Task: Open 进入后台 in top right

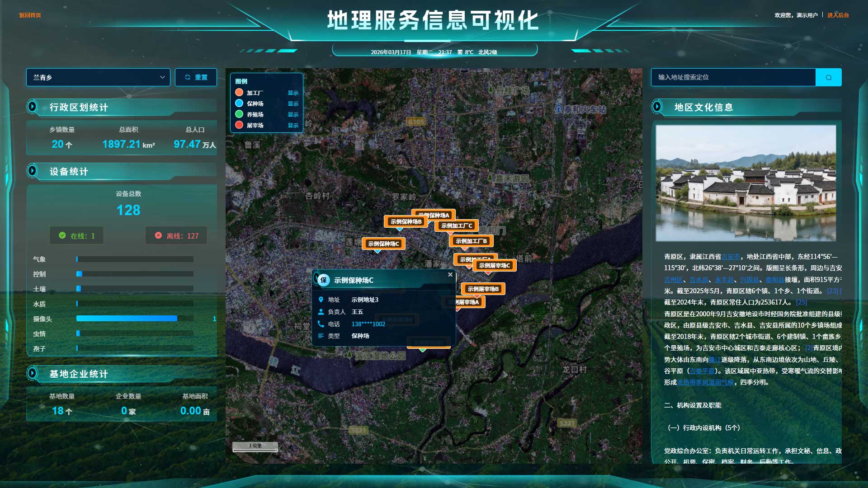Action: 838,15
